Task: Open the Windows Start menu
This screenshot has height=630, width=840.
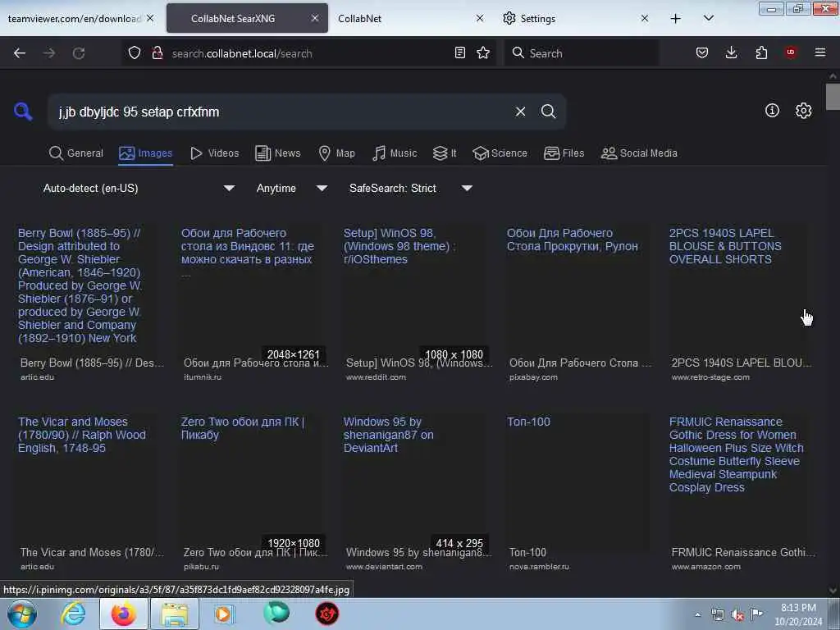Action: click(21, 614)
